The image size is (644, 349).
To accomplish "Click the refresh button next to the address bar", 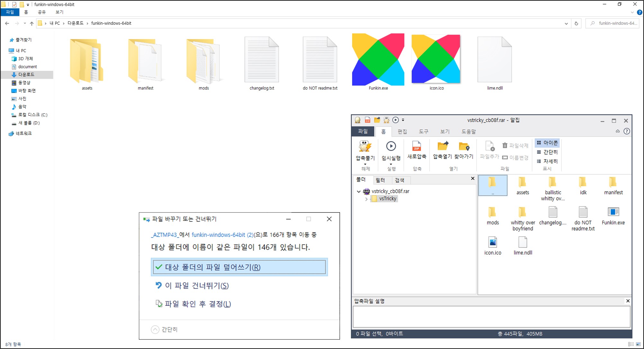I will click(x=576, y=23).
